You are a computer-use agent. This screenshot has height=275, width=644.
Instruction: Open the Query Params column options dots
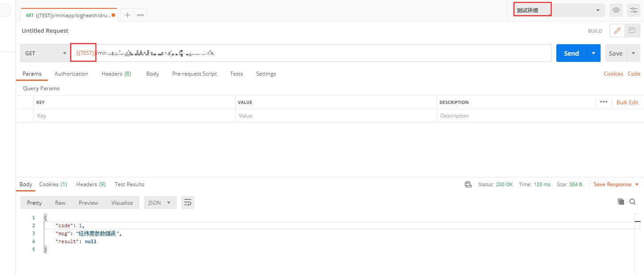coord(604,102)
